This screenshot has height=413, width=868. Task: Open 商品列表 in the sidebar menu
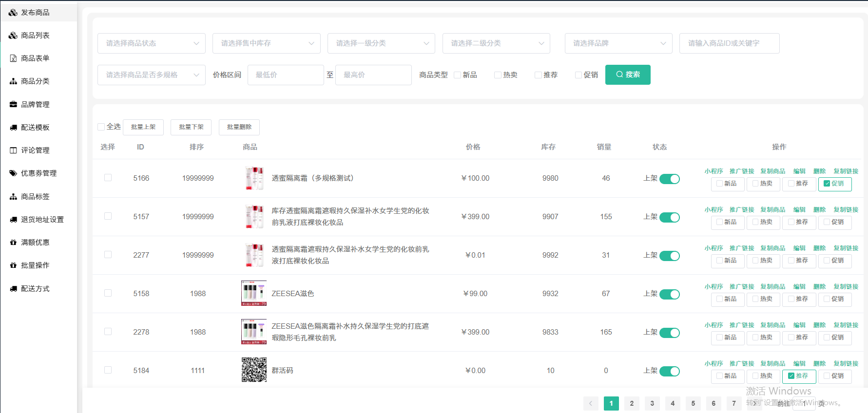point(35,36)
